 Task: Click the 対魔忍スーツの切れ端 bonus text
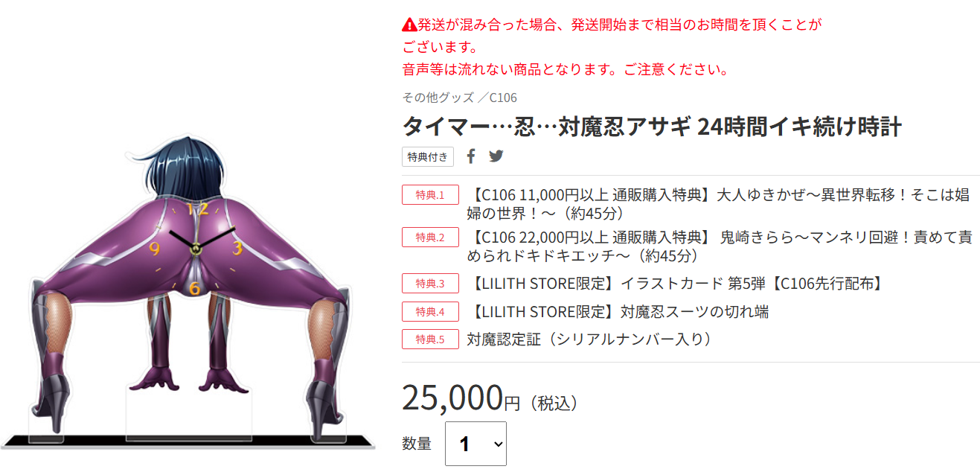[x=618, y=311]
